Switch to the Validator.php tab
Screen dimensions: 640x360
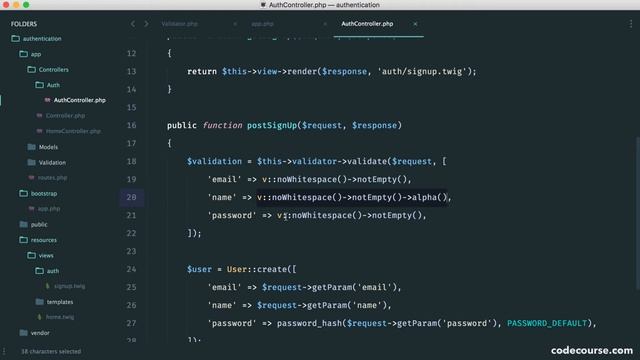(x=180, y=24)
